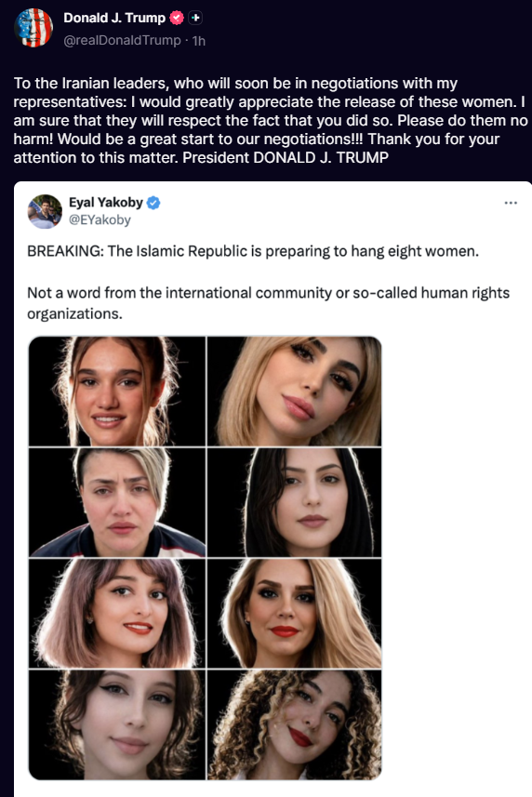The height and width of the screenshot is (797, 532).
Task: Open the bottom-right curly-haired woman photo
Action: click(x=294, y=724)
